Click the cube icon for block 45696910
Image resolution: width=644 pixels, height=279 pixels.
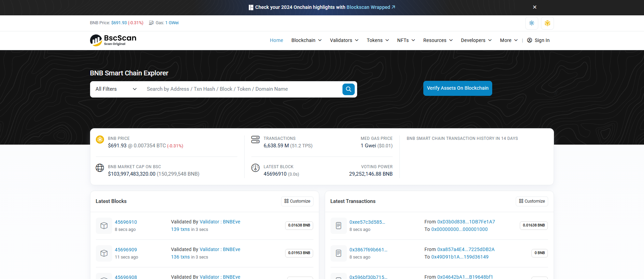tap(104, 226)
